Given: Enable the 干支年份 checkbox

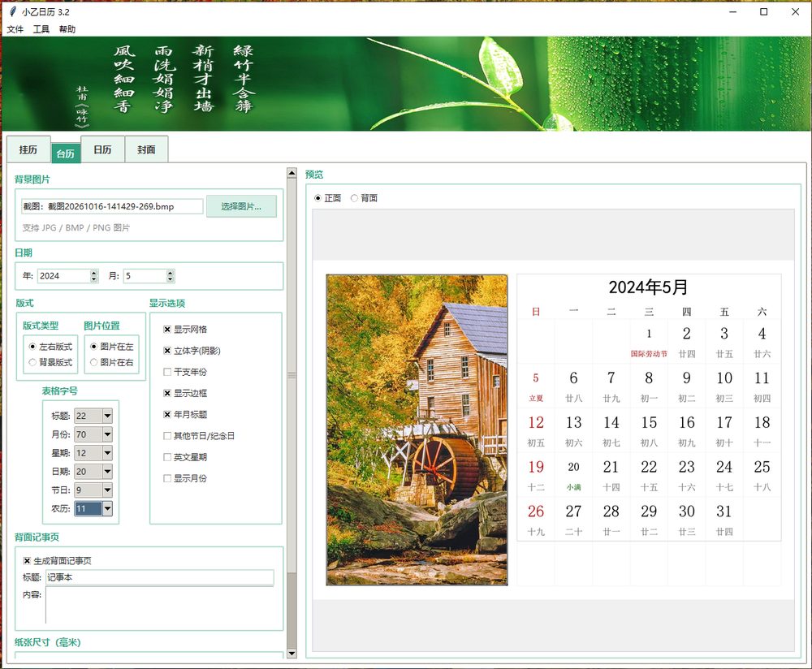Looking at the screenshot, I should (167, 372).
